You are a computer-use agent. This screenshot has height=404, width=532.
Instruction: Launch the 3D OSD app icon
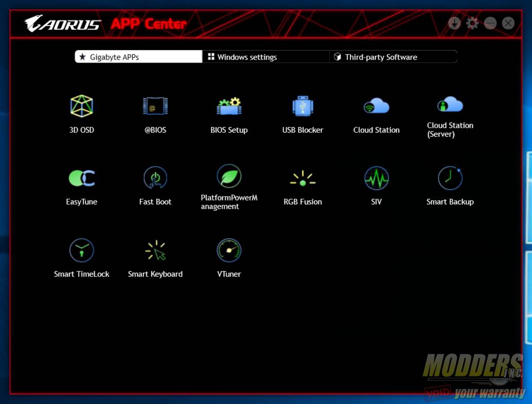coord(81,106)
